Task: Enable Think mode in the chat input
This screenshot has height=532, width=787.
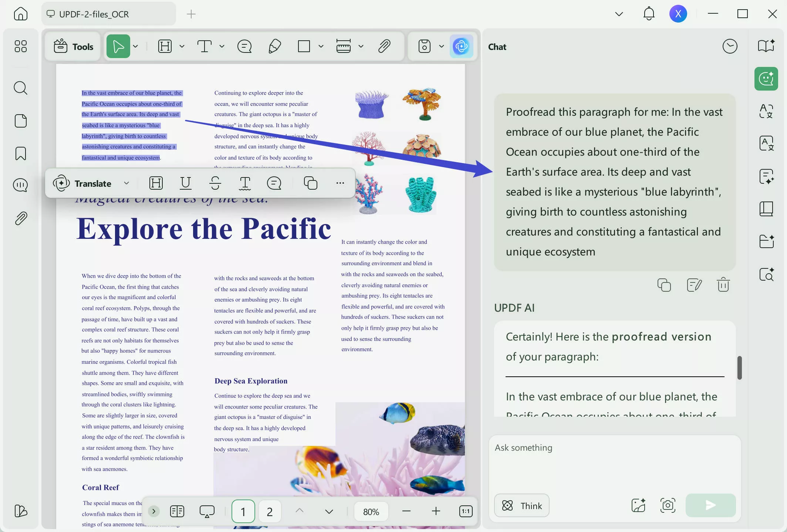Action: point(521,505)
